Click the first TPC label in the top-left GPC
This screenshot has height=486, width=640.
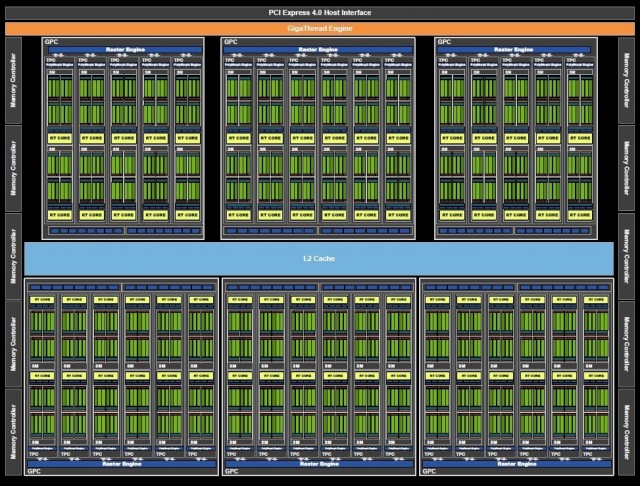51,60
